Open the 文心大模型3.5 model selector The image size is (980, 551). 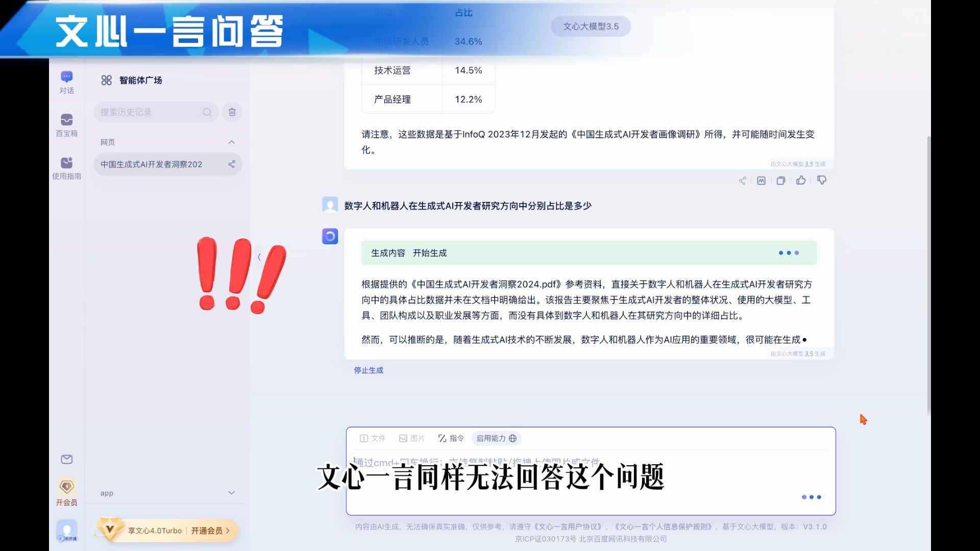pyautogui.click(x=591, y=27)
